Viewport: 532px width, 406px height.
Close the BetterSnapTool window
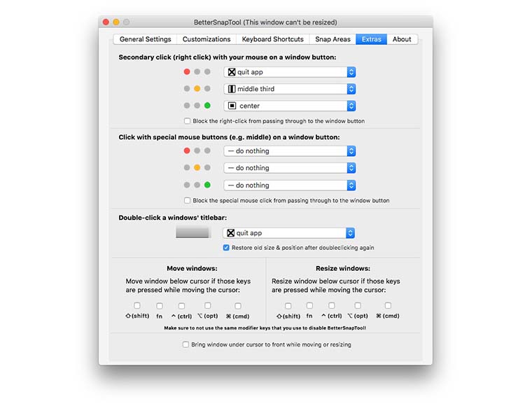tap(106, 22)
